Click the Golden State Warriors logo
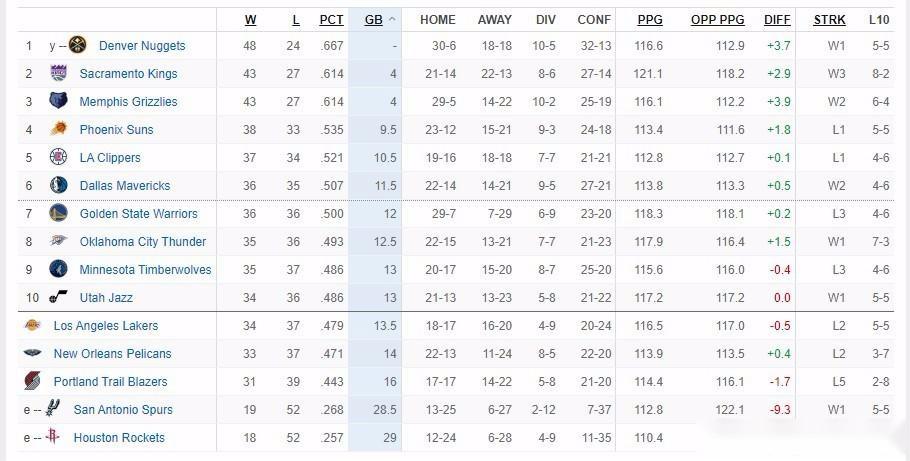The height and width of the screenshot is (461, 910). [59, 213]
